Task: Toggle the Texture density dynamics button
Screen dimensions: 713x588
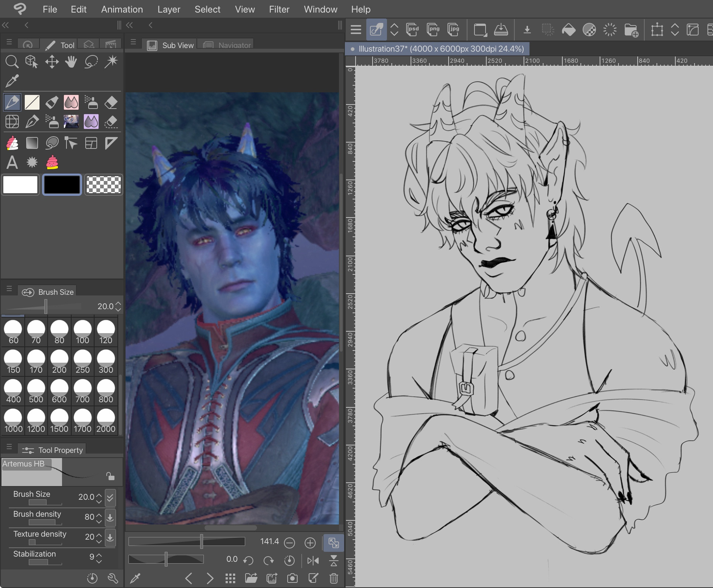Action: tap(110, 537)
